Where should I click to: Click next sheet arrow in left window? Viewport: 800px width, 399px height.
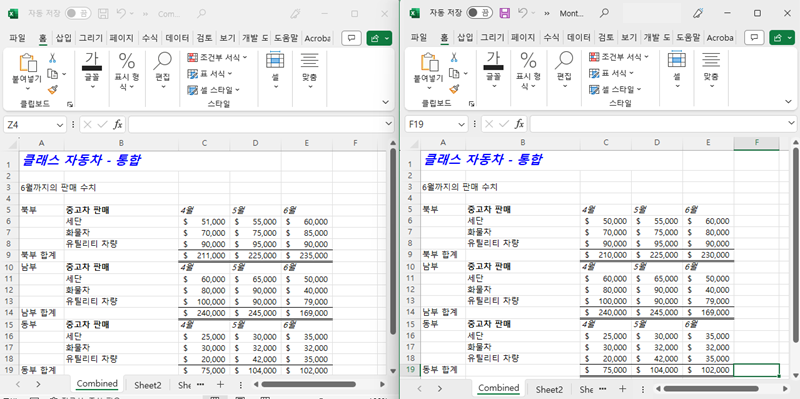click(x=38, y=384)
